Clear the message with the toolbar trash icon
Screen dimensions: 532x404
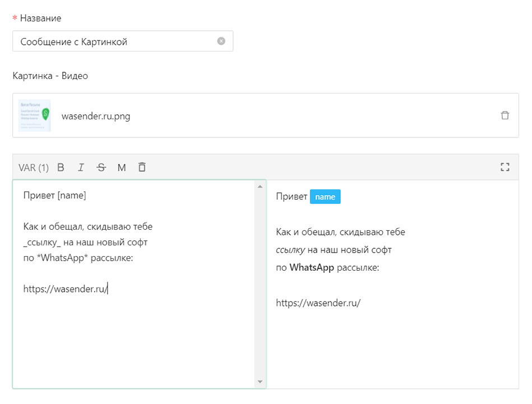point(142,167)
